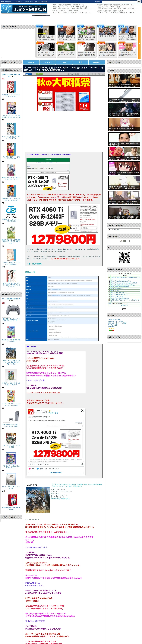
Task: Open the アニメ・マンガ navigation tab
Action: [48, 62]
